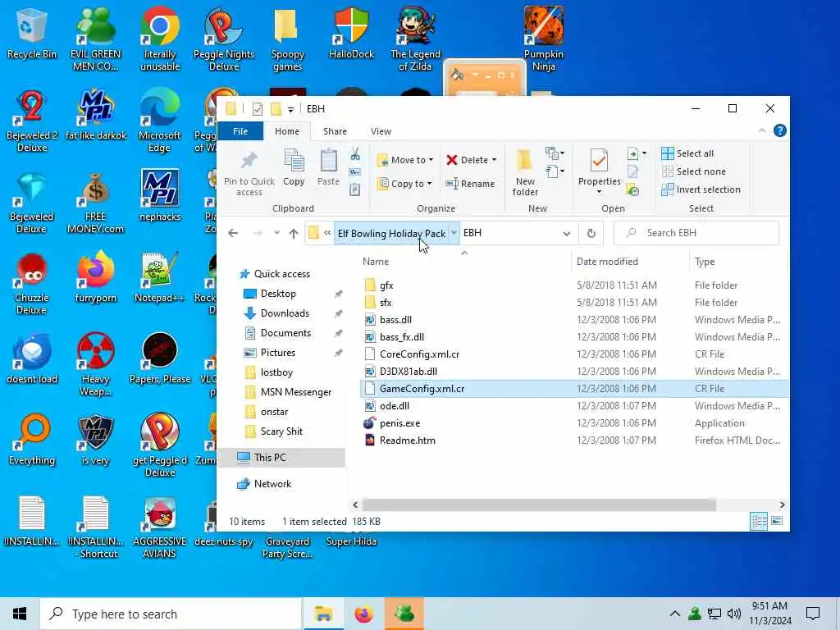The height and width of the screenshot is (630, 840).
Task: Select the HalloDock desktop icon
Action: 351,33
